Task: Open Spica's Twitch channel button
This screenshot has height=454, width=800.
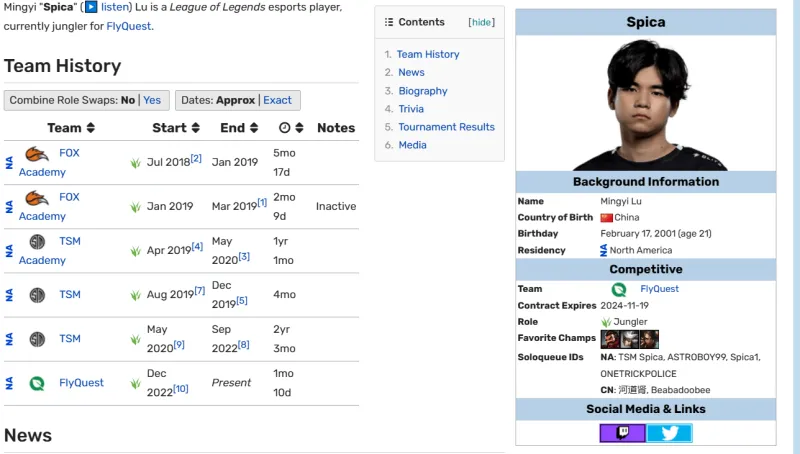Action: (622, 433)
